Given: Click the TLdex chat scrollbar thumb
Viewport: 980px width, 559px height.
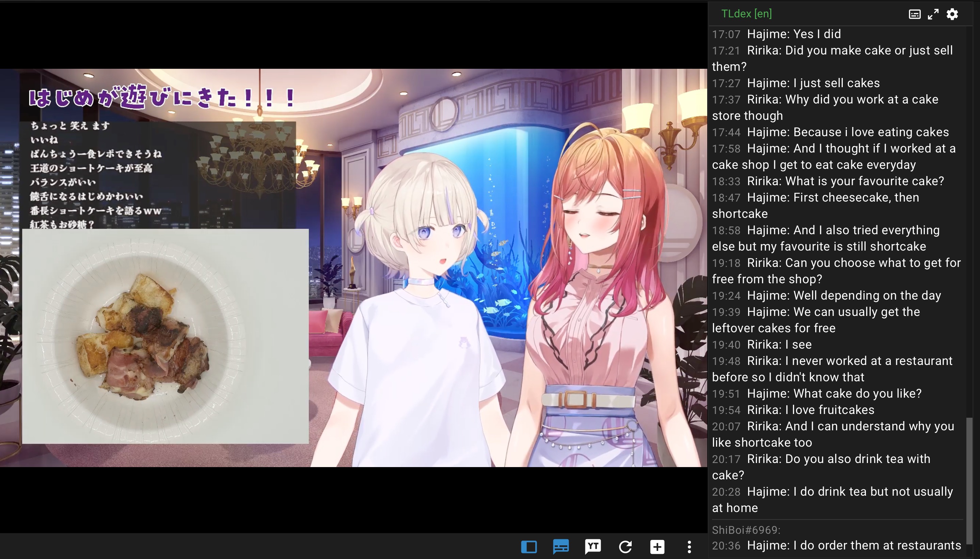Looking at the screenshot, I should [969, 480].
